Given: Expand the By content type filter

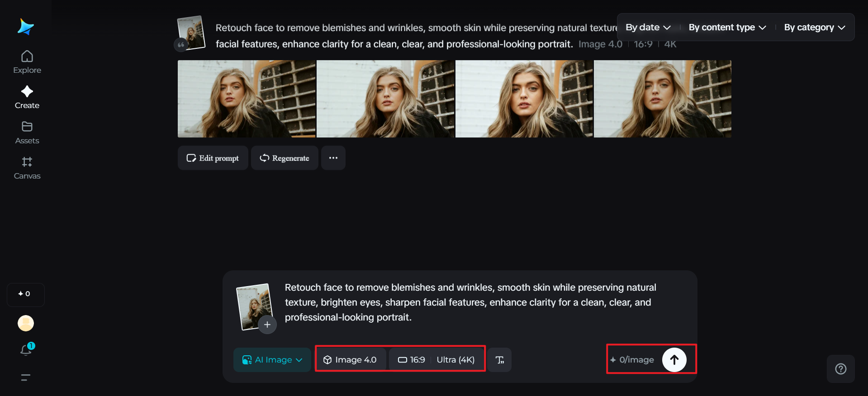Looking at the screenshot, I should click(727, 28).
